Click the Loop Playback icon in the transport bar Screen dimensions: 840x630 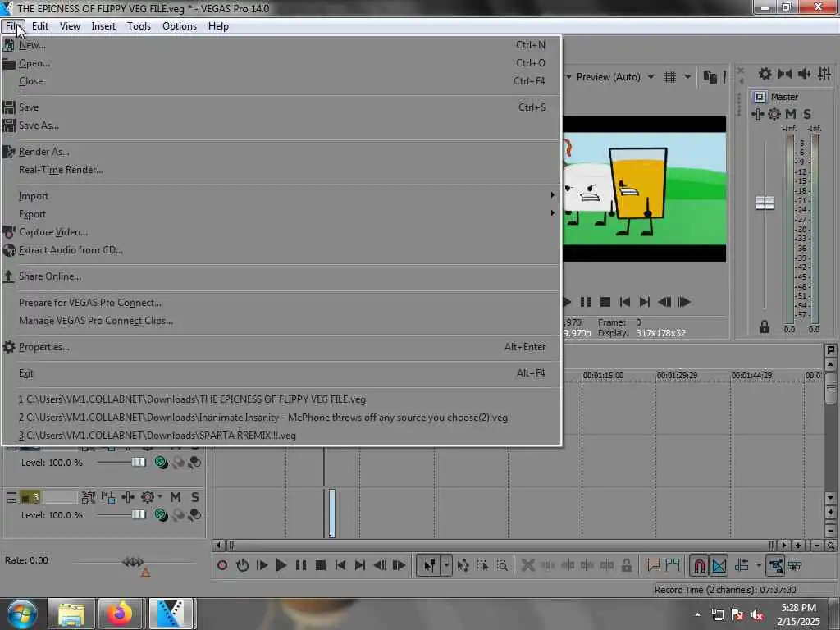click(242, 565)
